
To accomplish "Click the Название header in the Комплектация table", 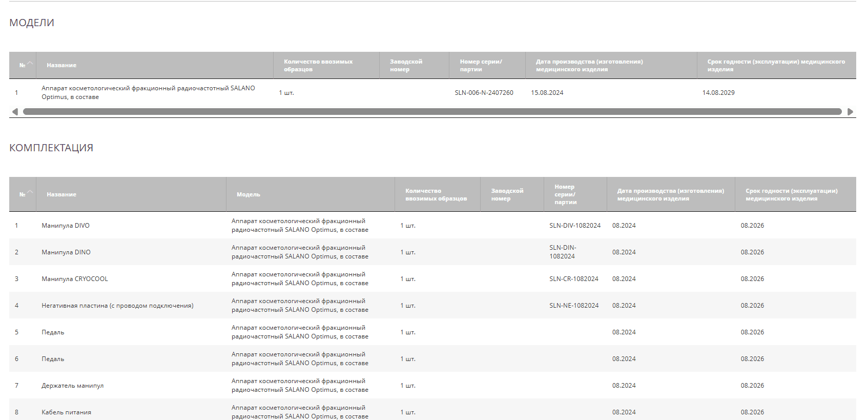I will point(61,194).
